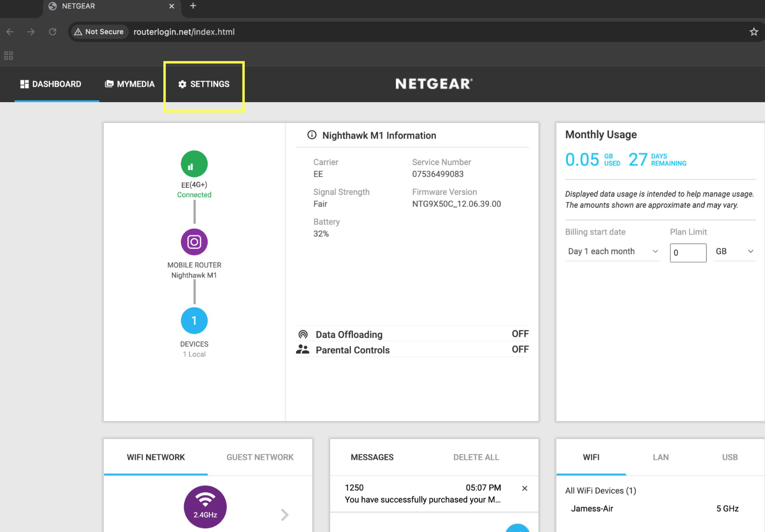Click the Nighthawk M1 Information info icon
Viewport: 765px width, 532px height.
coord(312,135)
